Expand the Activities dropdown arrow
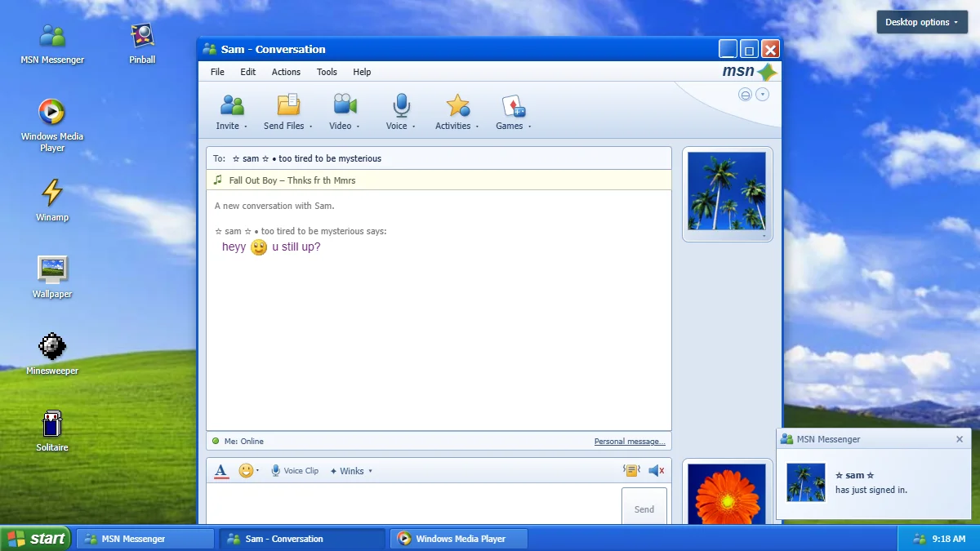Screen dimensions: 980x551 click(478, 127)
